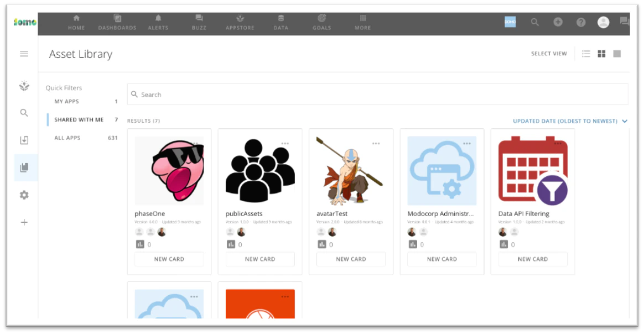Open the options ellipsis on avatarTest card
The image size is (644, 335).
[x=376, y=144]
